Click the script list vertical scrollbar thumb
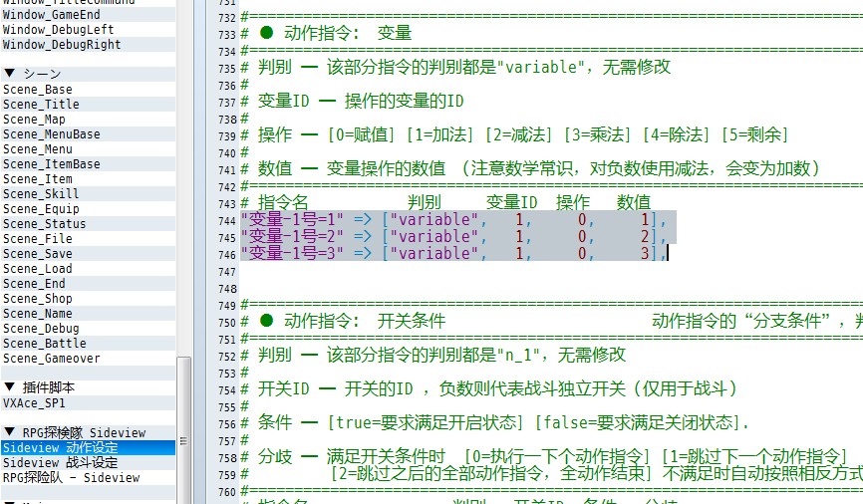Image resolution: width=863 pixels, height=504 pixels. (183, 431)
